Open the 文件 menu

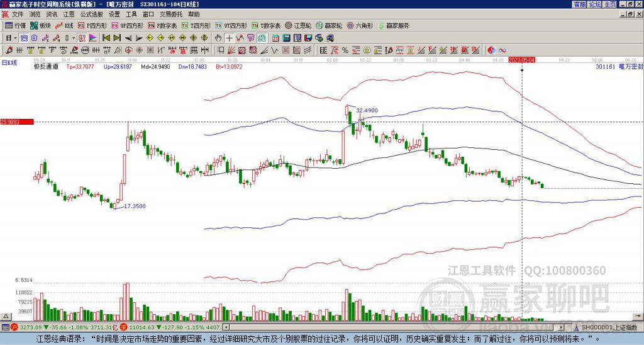[x=18, y=14]
